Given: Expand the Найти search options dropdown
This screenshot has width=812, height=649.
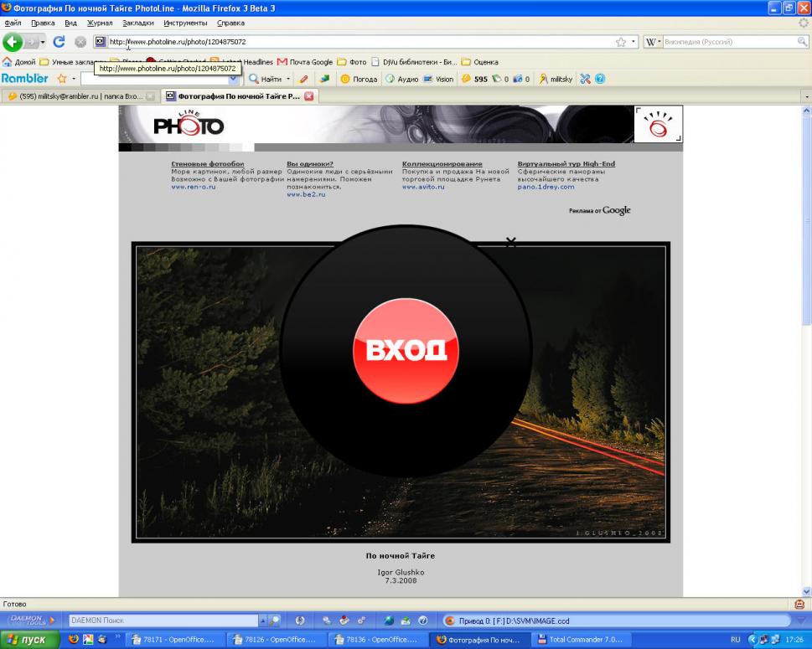Looking at the screenshot, I should pyautogui.click(x=288, y=79).
